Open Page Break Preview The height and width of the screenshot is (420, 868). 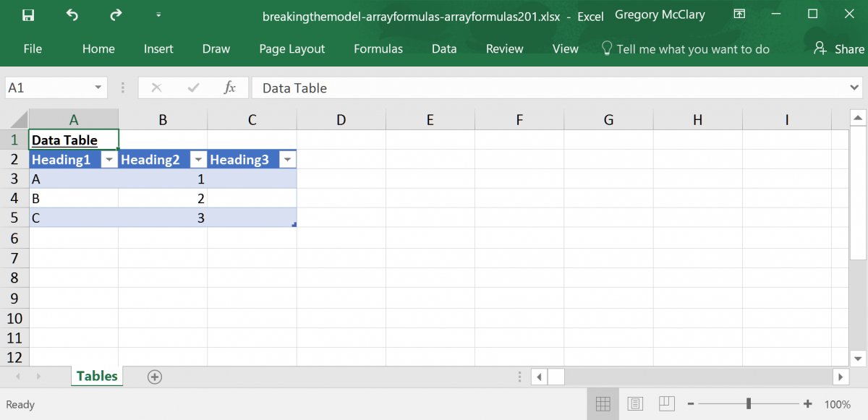tap(666, 403)
